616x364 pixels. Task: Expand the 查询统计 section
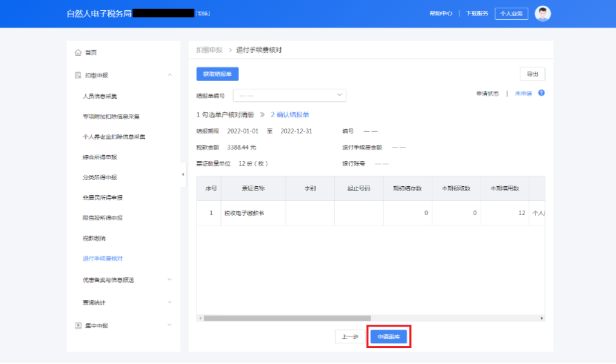tap(169, 302)
